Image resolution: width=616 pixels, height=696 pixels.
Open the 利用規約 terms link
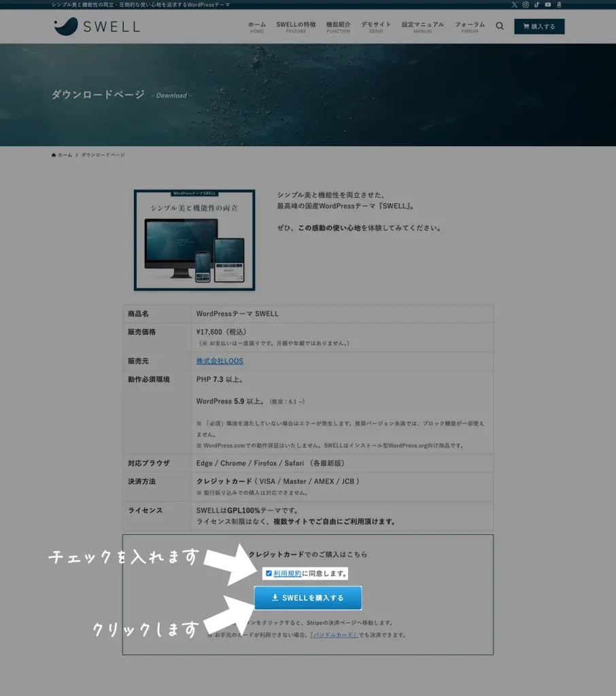pyautogui.click(x=287, y=574)
